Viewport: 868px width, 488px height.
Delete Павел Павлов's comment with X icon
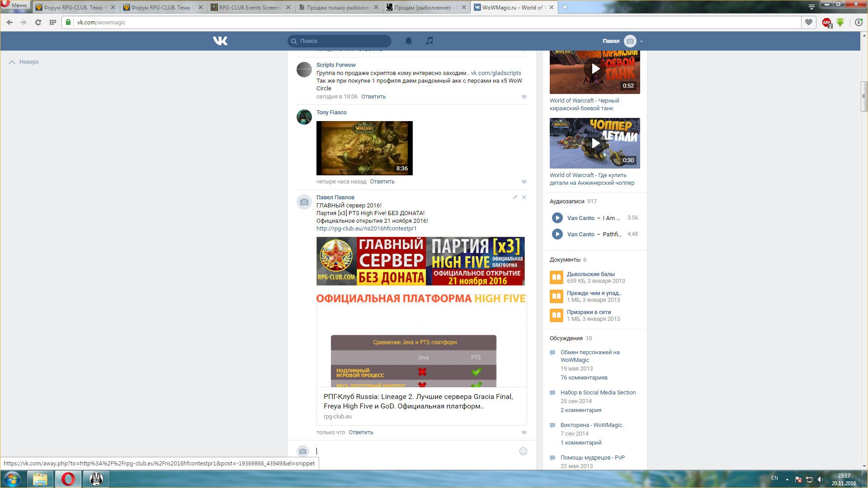pos(524,197)
